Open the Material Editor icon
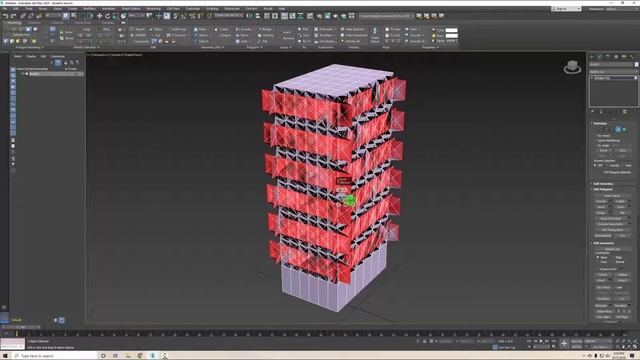The width and height of the screenshot is (640, 360). pyautogui.click(x=309, y=16)
